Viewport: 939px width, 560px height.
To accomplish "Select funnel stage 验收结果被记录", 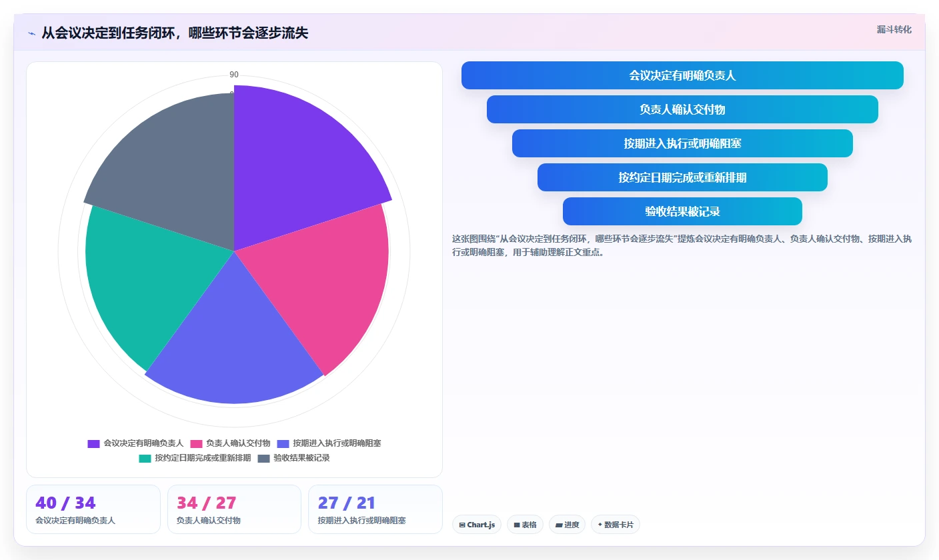I will point(682,211).
